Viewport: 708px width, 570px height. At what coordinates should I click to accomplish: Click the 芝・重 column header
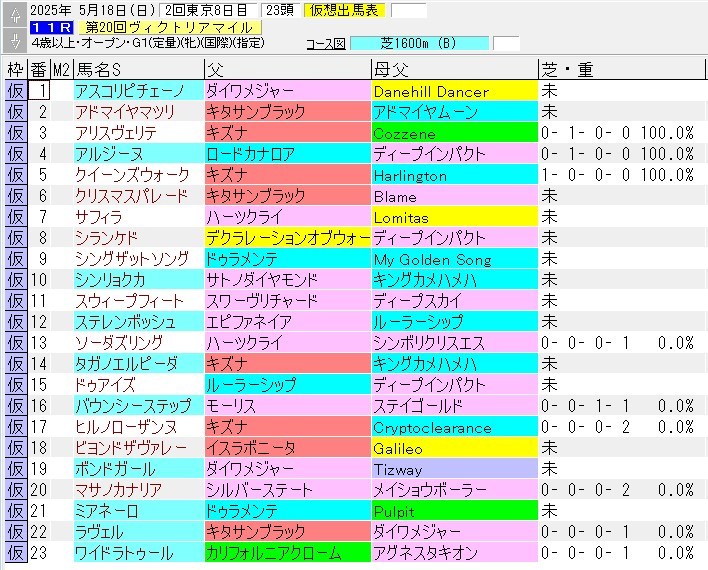(x=621, y=70)
